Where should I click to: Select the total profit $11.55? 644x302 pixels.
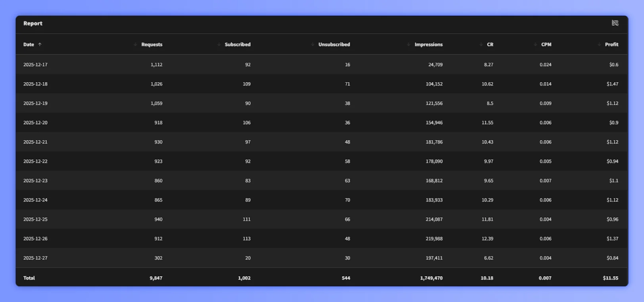pyautogui.click(x=610, y=278)
